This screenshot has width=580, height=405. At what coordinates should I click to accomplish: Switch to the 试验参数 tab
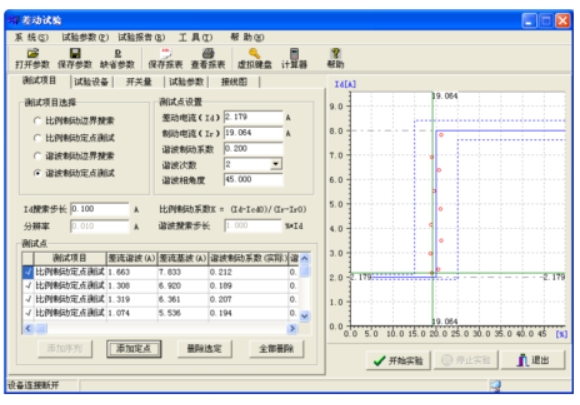(x=186, y=82)
